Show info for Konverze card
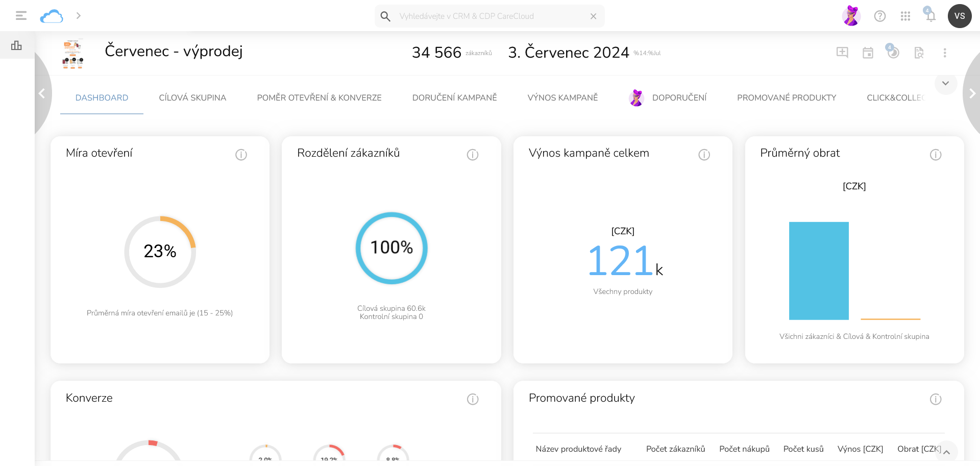Image resolution: width=980 pixels, height=466 pixels. click(473, 399)
